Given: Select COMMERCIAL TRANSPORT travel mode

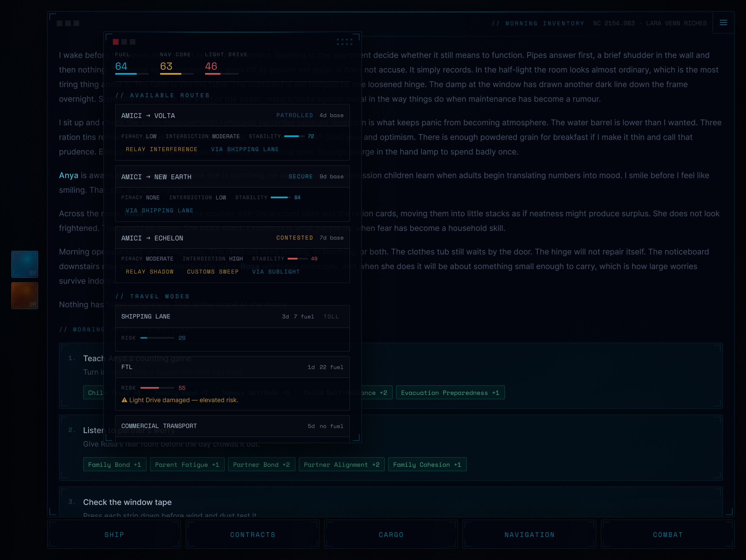Looking at the screenshot, I should point(232,429).
